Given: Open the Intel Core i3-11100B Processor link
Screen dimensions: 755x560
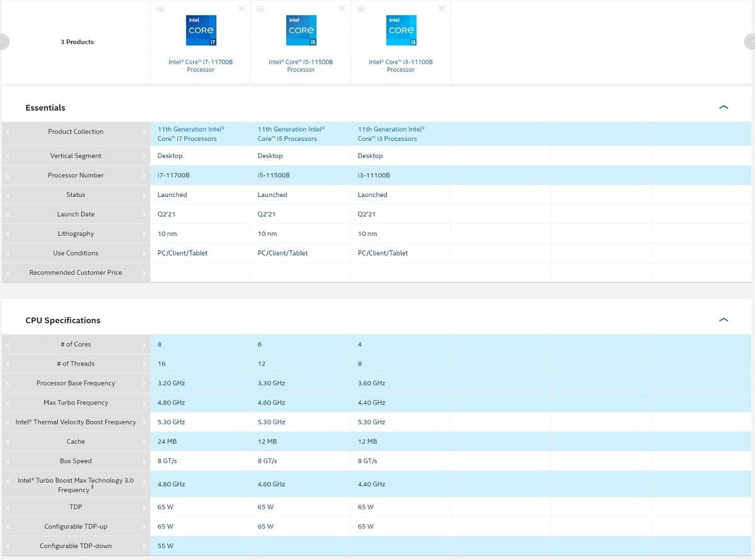Looking at the screenshot, I should pyautogui.click(x=401, y=66).
